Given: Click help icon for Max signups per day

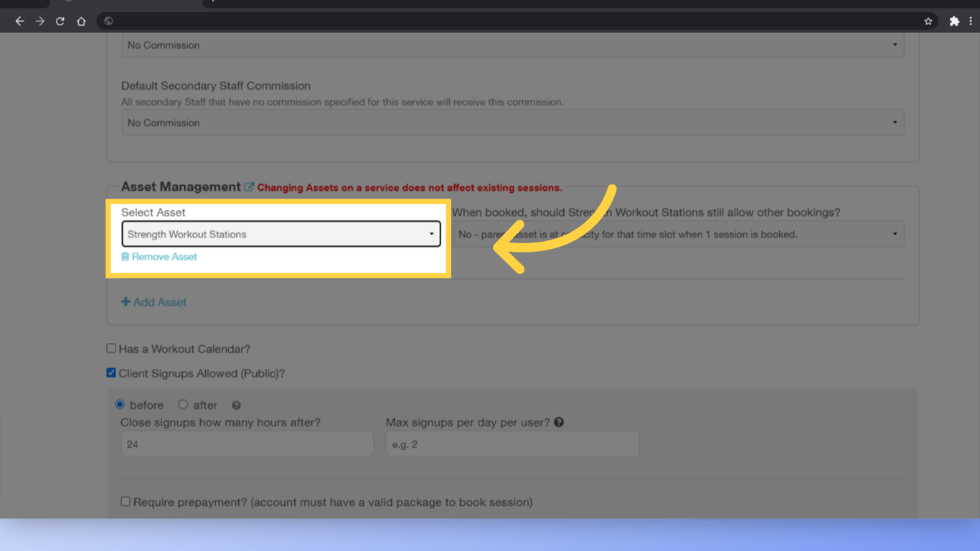Looking at the screenshot, I should click(x=559, y=423).
